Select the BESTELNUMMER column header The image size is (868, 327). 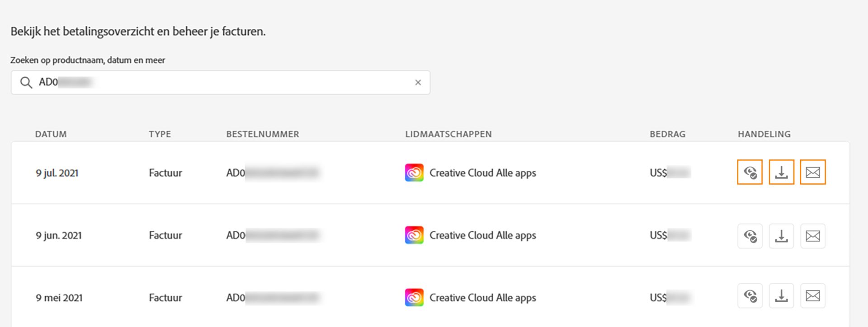(262, 134)
